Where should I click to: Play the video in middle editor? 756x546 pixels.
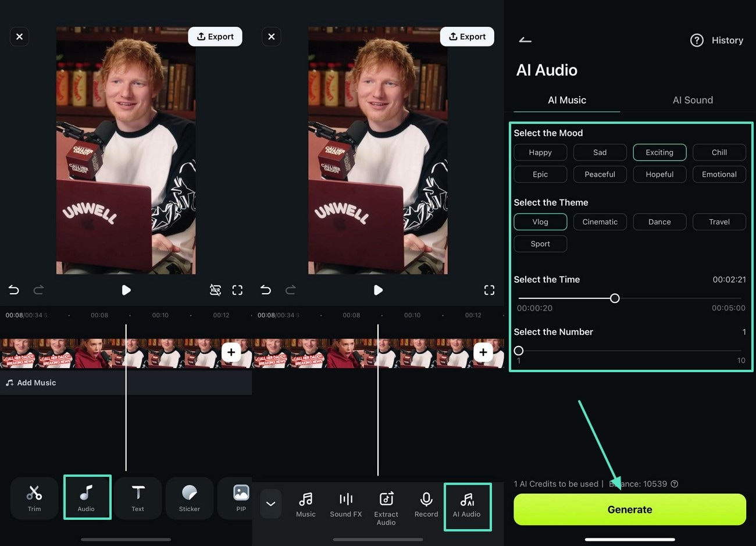coord(378,290)
